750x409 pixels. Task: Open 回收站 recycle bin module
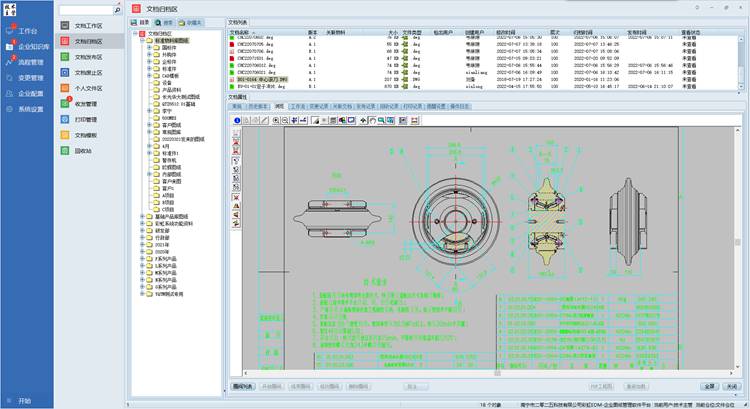[x=83, y=149]
